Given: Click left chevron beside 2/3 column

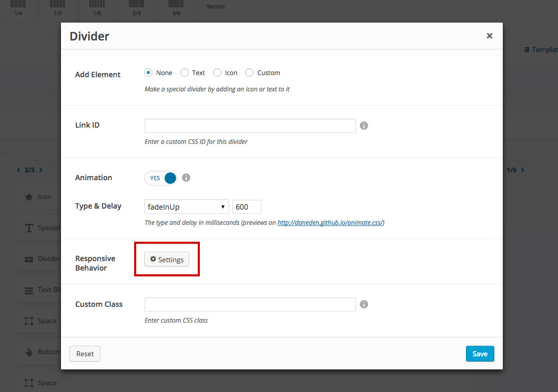Looking at the screenshot, I should (18, 170).
